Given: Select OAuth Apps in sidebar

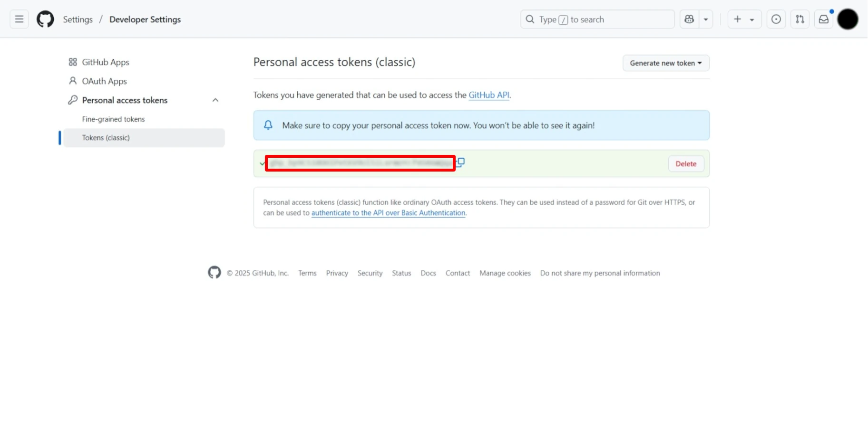Looking at the screenshot, I should pos(104,81).
